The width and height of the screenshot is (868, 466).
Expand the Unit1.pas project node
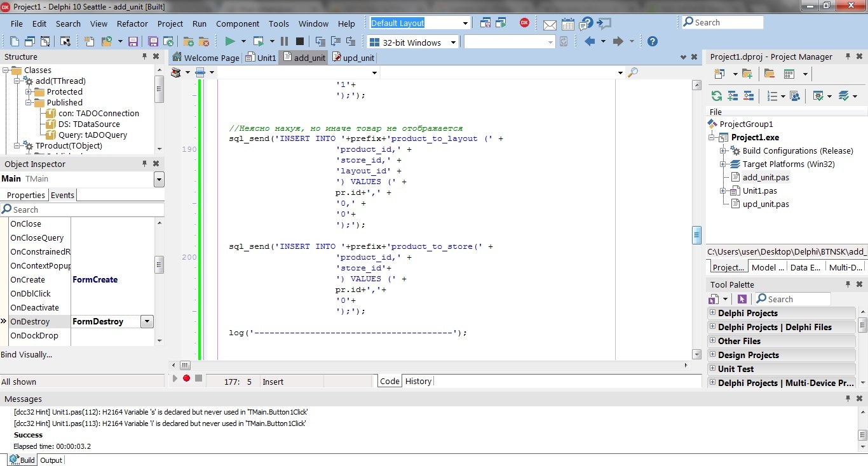(723, 190)
